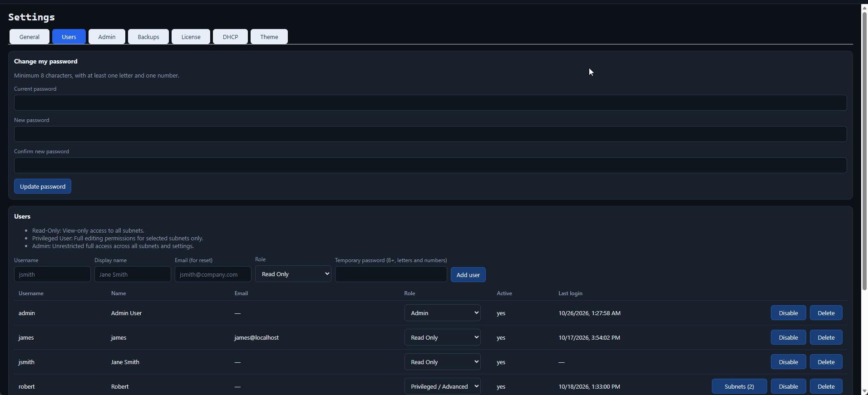
Task: Select the Users tab
Action: pos(69,37)
